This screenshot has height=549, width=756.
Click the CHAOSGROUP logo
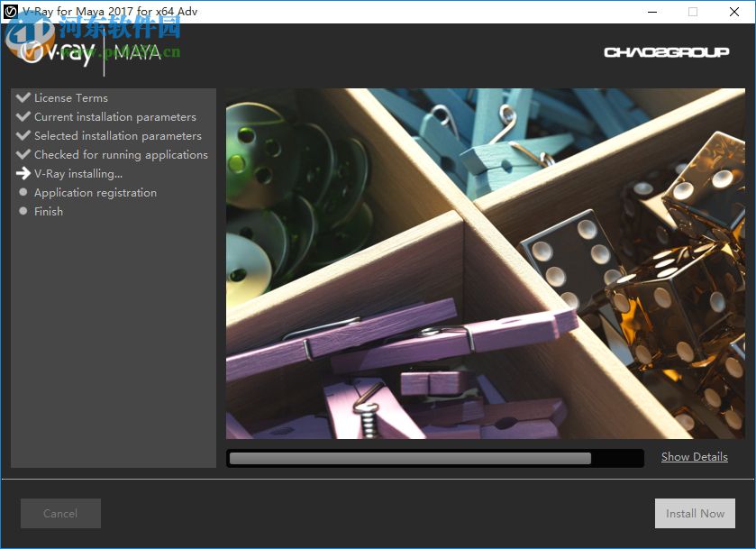click(667, 51)
